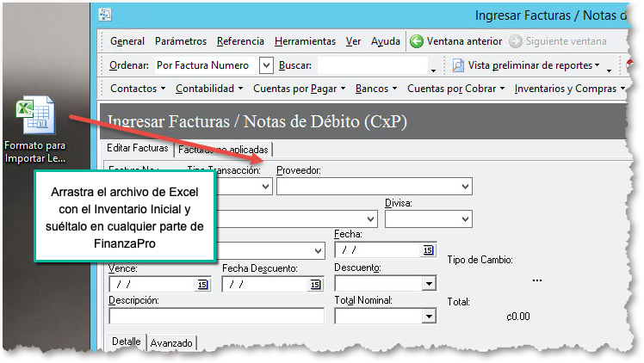
Task: Open the Proveedor combo box
Action: point(375,186)
